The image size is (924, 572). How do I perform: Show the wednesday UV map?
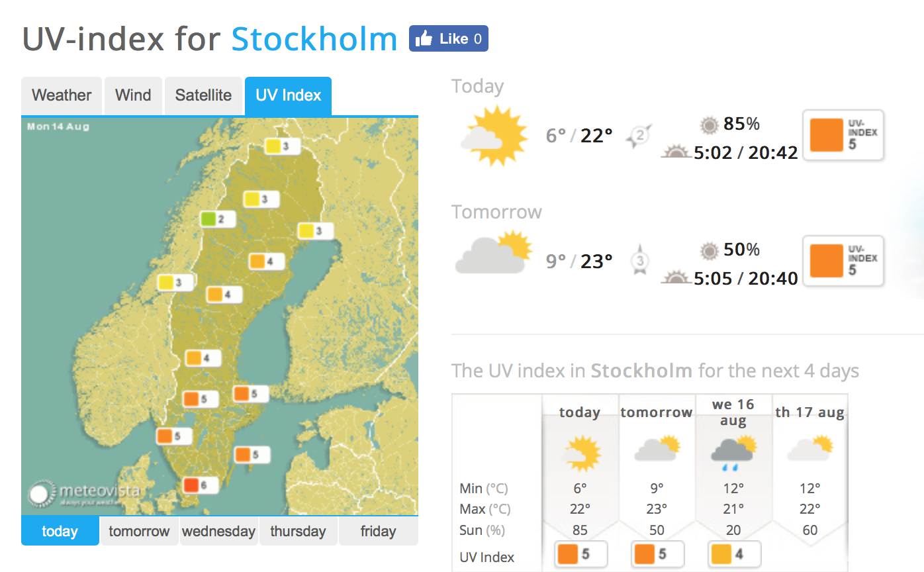(218, 531)
